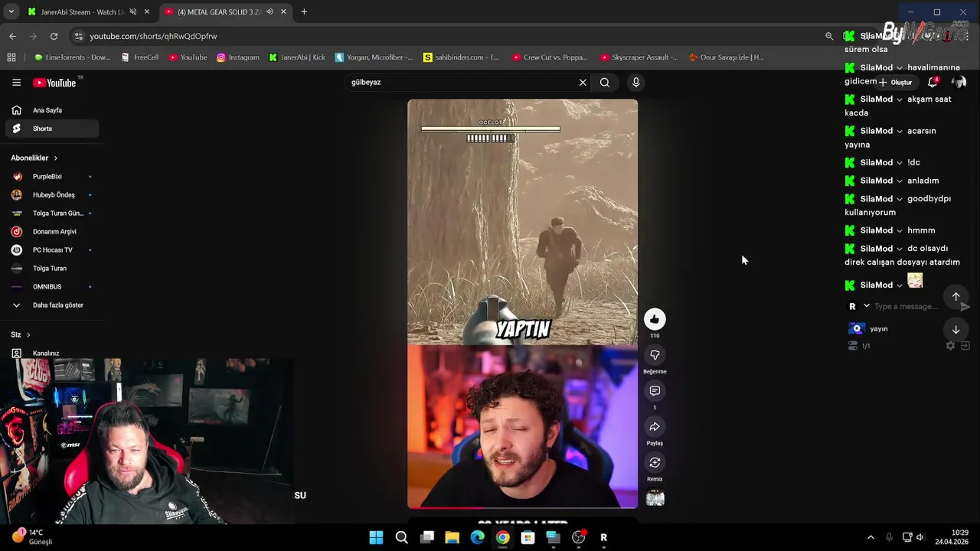This screenshot has height=551, width=980.
Task: Open the Chrome apps grid icon
Action: pos(11,57)
